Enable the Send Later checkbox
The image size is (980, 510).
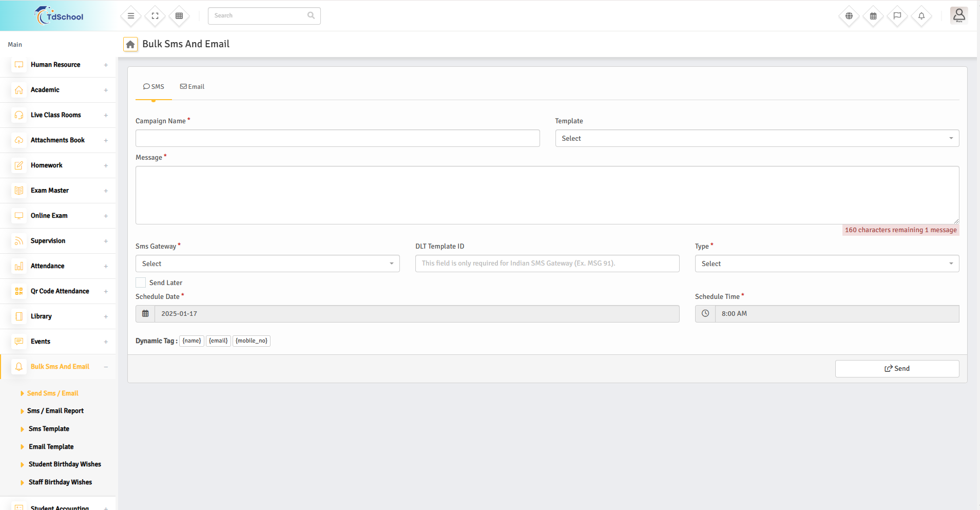pyautogui.click(x=141, y=282)
